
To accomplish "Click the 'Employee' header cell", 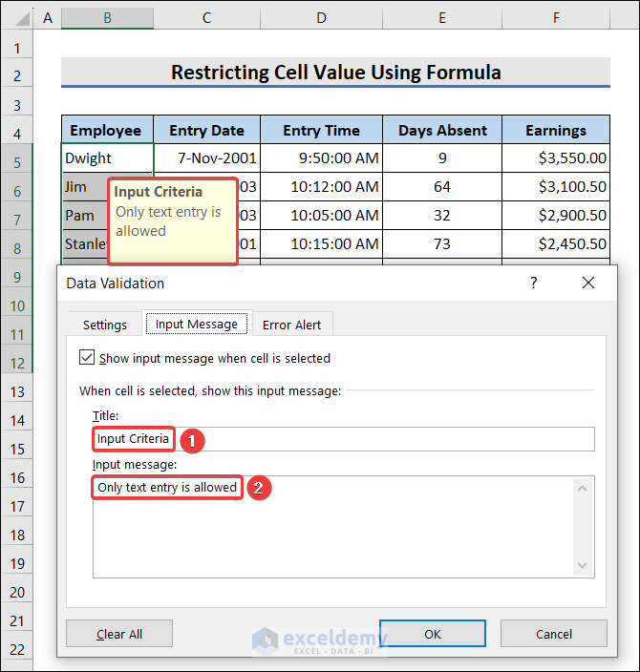I will (107, 130).
